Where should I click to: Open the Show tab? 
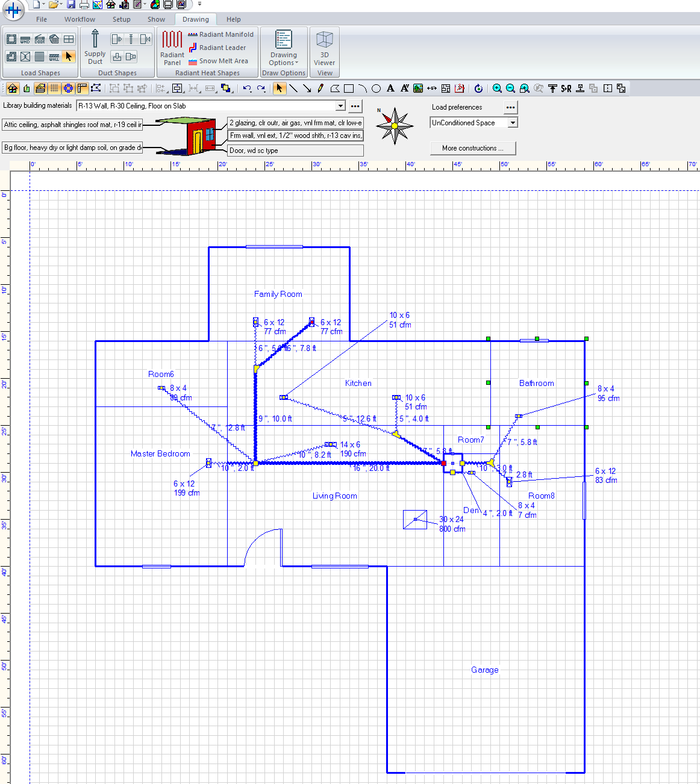tap(156, 19)
